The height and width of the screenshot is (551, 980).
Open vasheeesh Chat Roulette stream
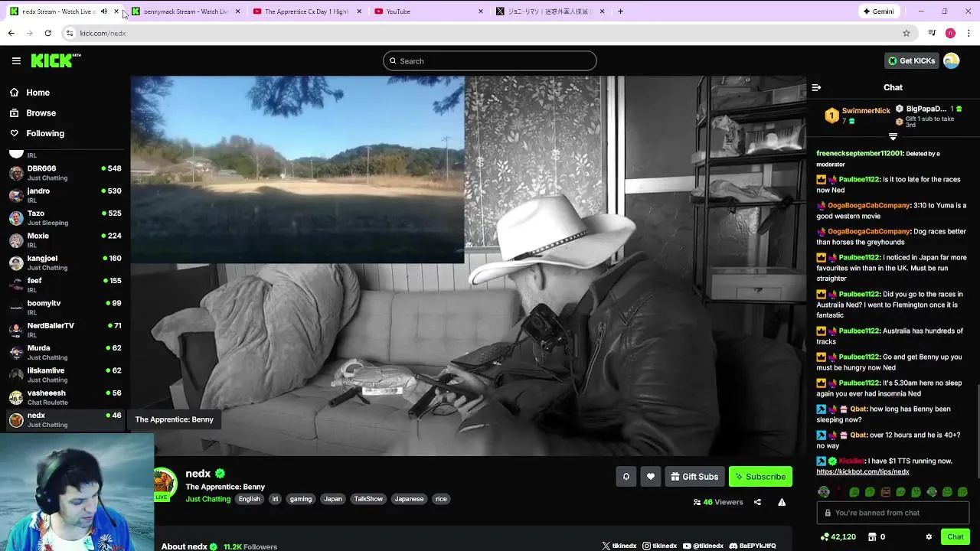[65, 397]
